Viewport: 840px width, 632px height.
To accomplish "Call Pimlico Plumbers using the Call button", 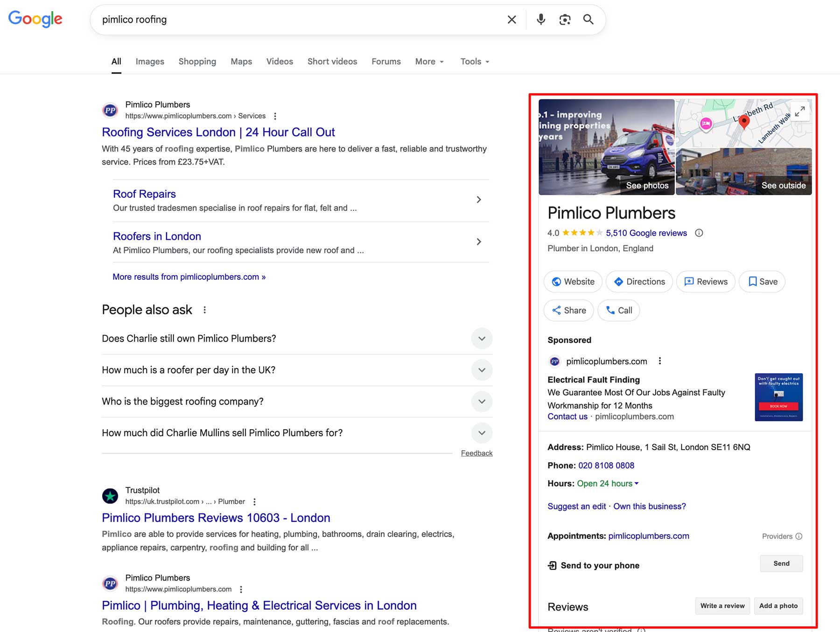I will (618, 310).
